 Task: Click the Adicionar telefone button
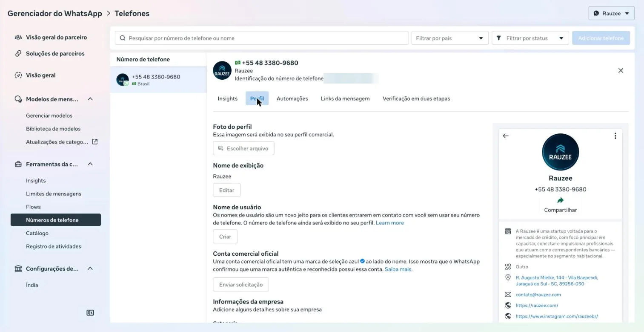click(601, 38)
